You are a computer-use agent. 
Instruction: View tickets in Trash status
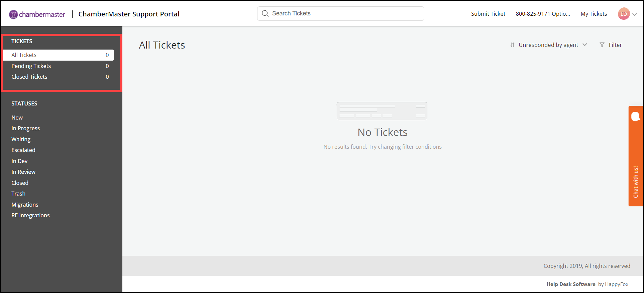18,194
